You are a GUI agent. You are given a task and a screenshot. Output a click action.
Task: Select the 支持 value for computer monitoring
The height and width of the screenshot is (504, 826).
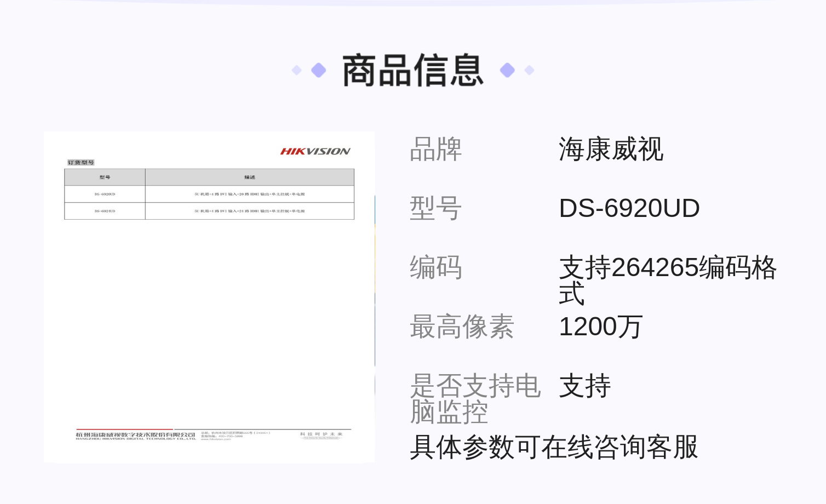coord(585,386)
